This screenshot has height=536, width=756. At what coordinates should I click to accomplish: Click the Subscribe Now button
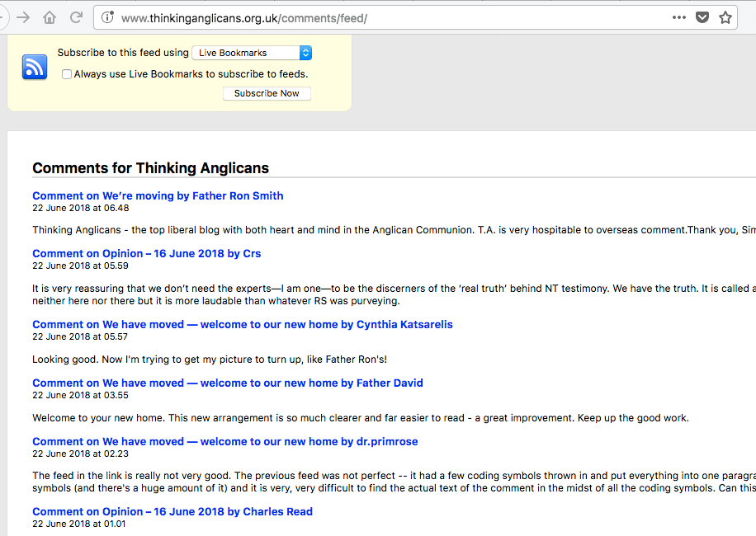point(267,93)
